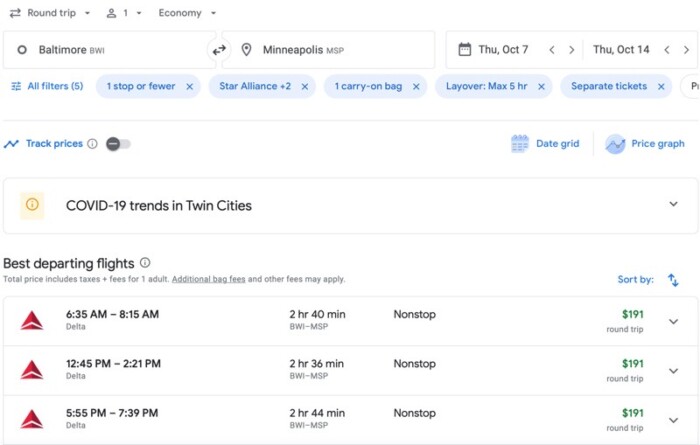Open the Round trip dropdown
700x445 pixels.
point(50,13)
